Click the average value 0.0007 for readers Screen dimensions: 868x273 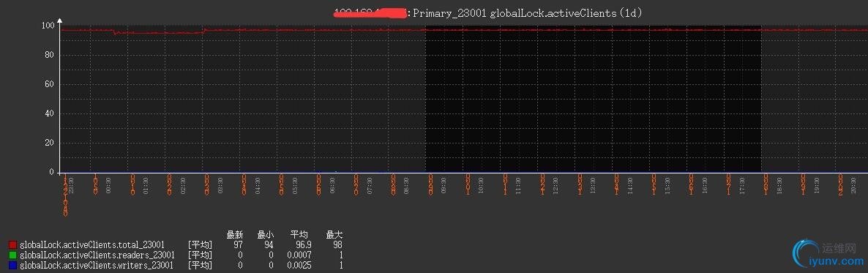[299, 255]
